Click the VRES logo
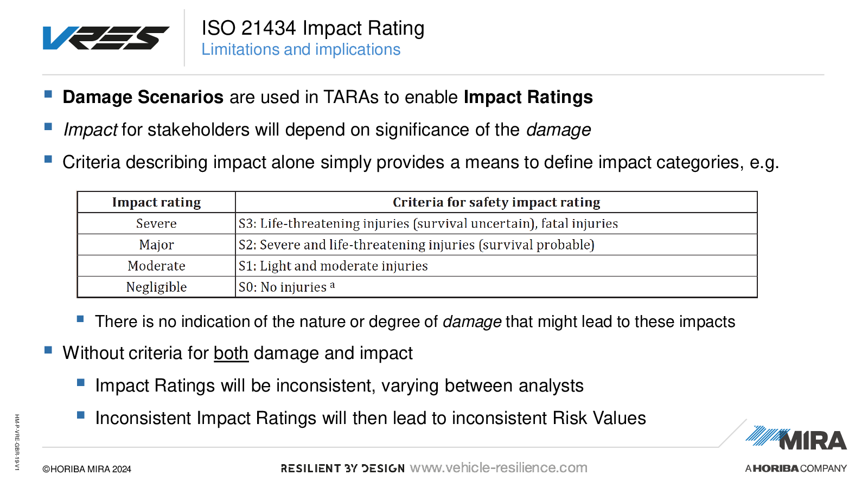Image resolution: width=868 pixels, height=488 pixels. [106, 38]
